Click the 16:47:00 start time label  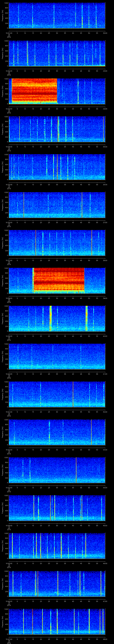pos(9,639)
